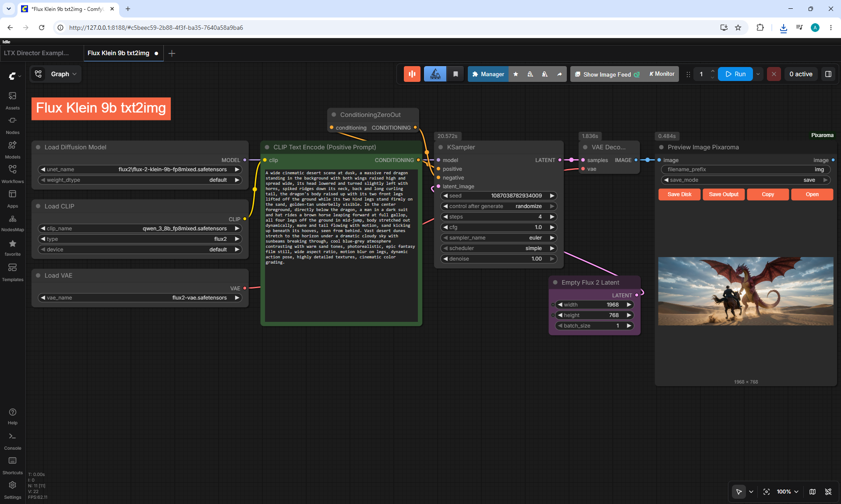Image resolution: width=841 pixels, height=504 pixels.
Task: Open the Assets sidebar panel
Action: click(13, 101)
